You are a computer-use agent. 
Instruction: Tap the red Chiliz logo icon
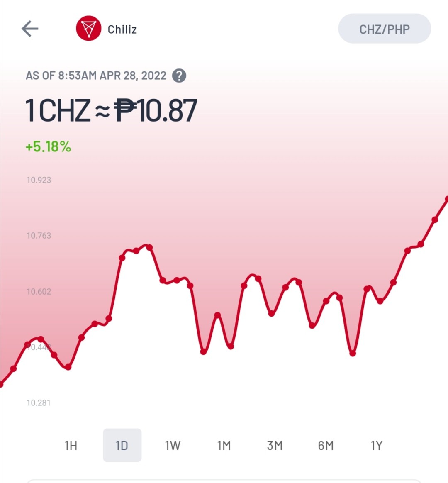[x=89, y=28]
